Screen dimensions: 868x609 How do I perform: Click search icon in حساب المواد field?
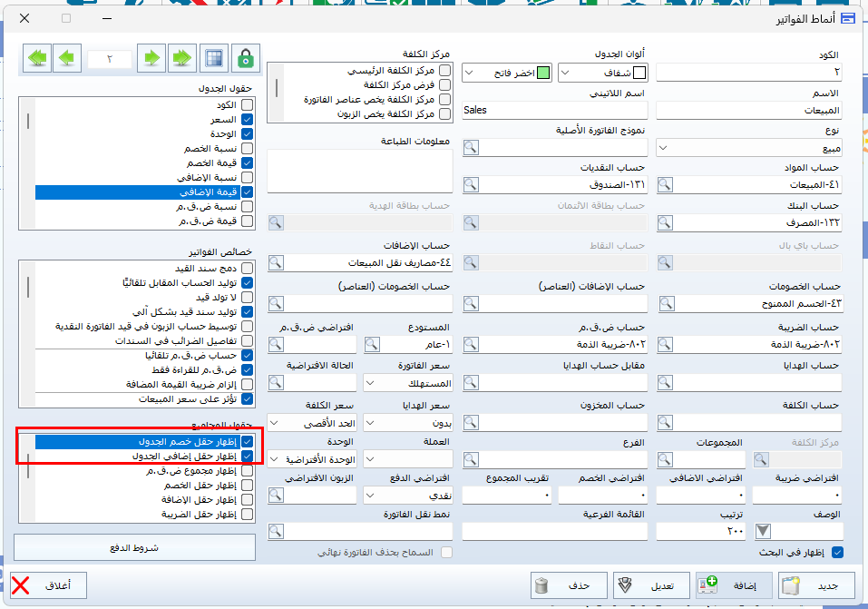(665, 184)
